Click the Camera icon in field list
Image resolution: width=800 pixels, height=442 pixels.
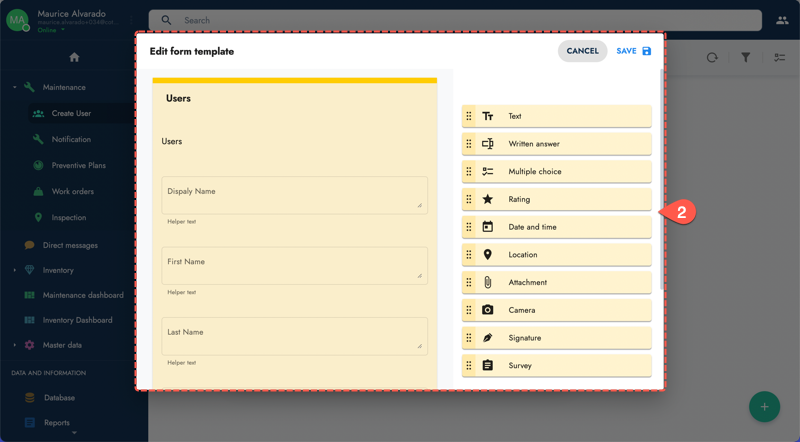pyautogui.click(x=488, y=310)
